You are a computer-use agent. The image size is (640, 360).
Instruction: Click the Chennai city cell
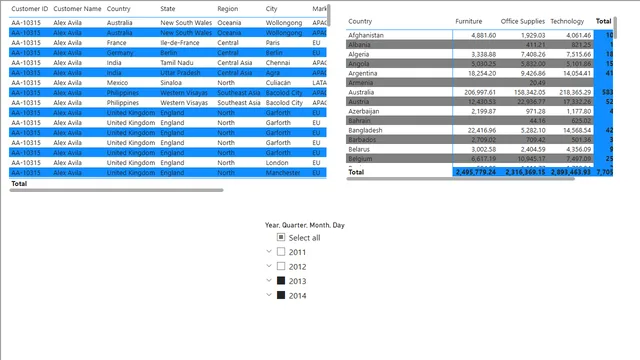(278, 62)
